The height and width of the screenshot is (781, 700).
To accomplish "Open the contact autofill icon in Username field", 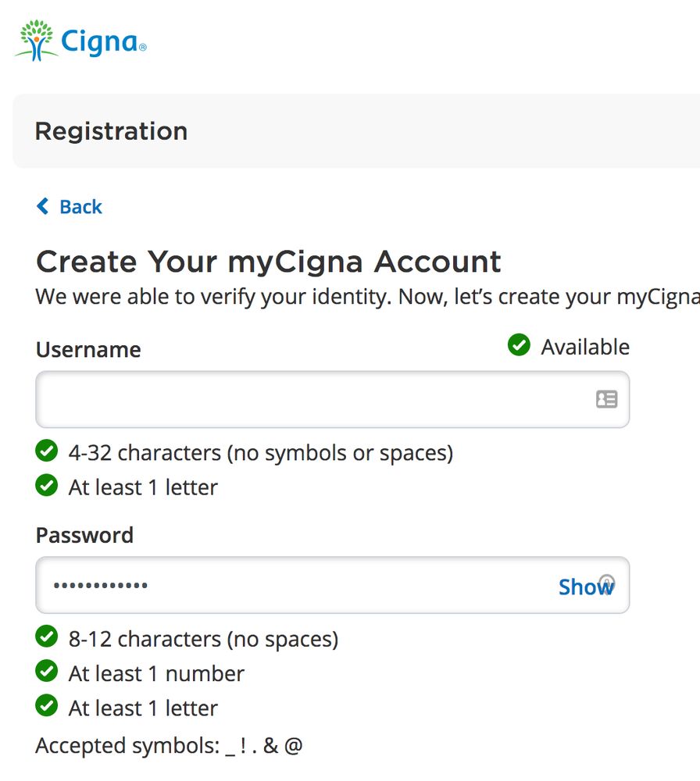I will pos(606,399).
